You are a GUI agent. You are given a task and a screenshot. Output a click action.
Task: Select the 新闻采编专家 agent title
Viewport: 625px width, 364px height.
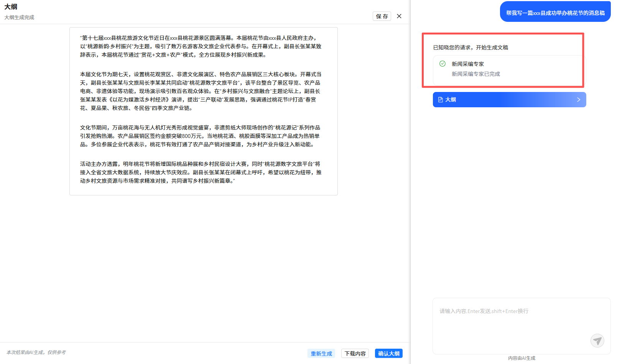pos(467,64)
